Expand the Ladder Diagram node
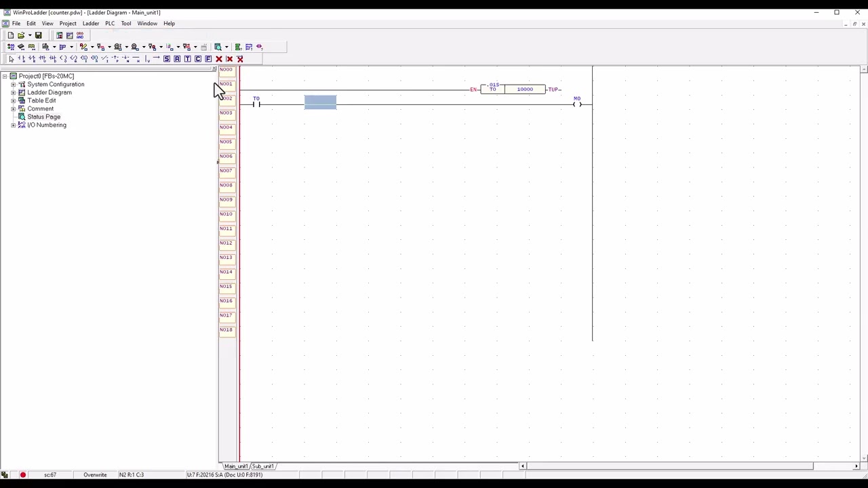Screen dimensions: 868x488 coord(13,92)
